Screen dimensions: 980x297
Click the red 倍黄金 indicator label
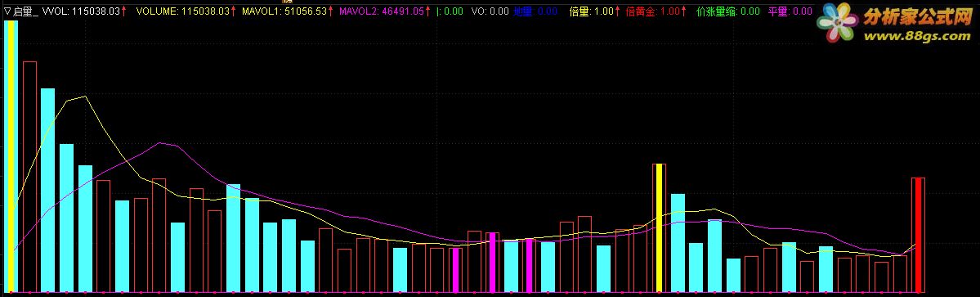tap(652, 11)
